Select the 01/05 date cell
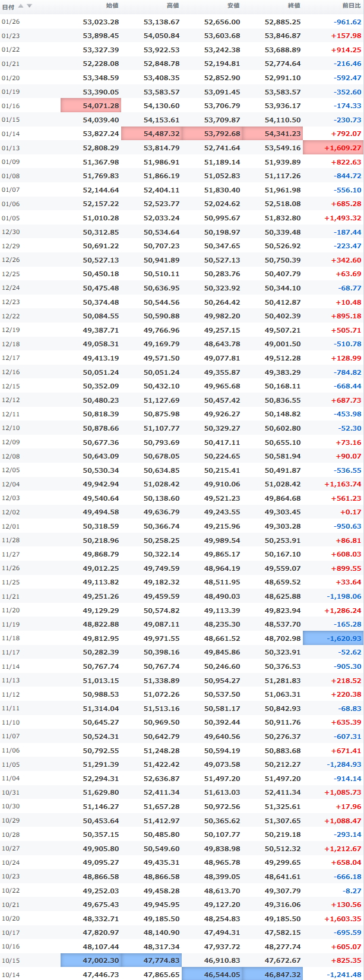This screenshot has height=980, width=364. (x=11, y=218)
